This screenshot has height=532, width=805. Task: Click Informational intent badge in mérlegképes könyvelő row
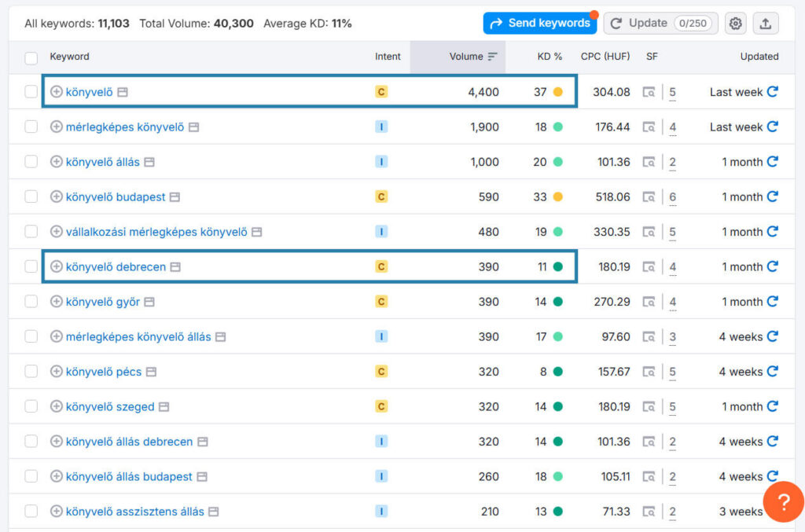(x=381, y=127)
